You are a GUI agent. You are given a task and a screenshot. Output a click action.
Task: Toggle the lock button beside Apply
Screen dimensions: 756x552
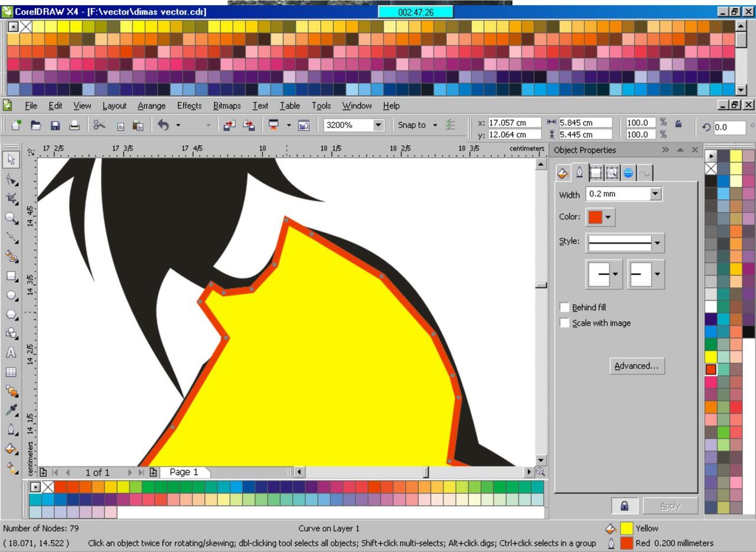pos(624,505)
